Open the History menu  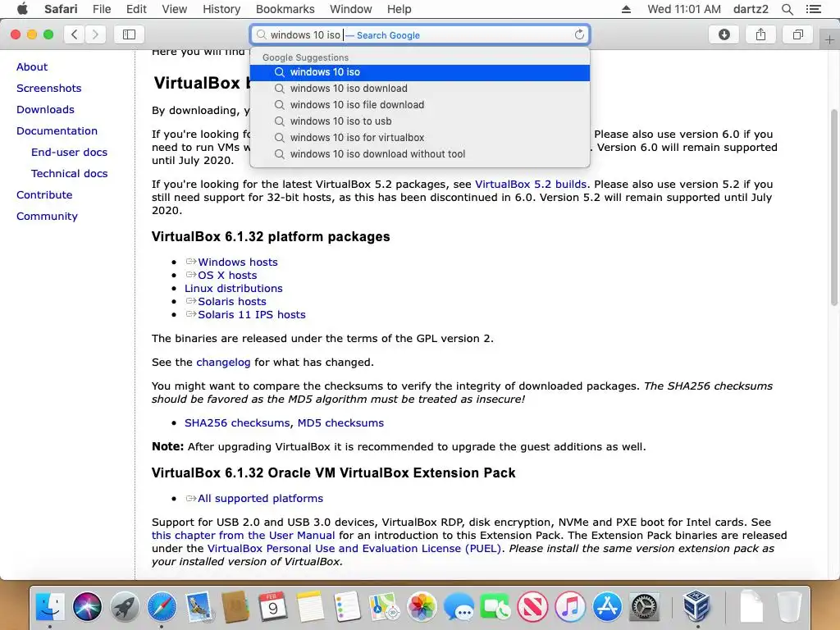(221, 9)
